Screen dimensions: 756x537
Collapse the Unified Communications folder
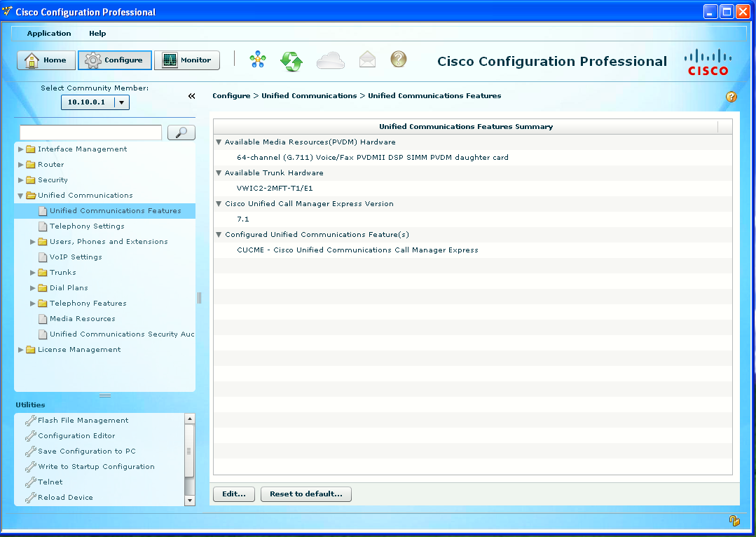(21, 196)
